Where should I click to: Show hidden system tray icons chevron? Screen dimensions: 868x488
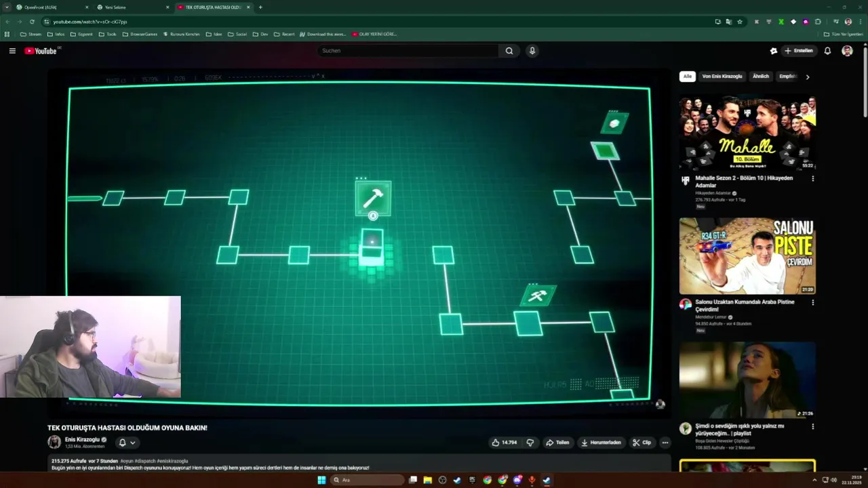(814, 480)
